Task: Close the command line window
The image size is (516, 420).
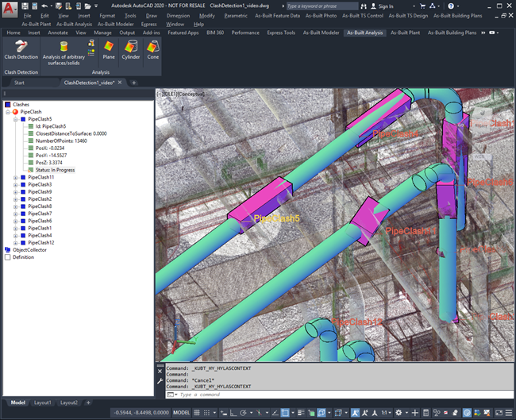Action: point(160,372)
